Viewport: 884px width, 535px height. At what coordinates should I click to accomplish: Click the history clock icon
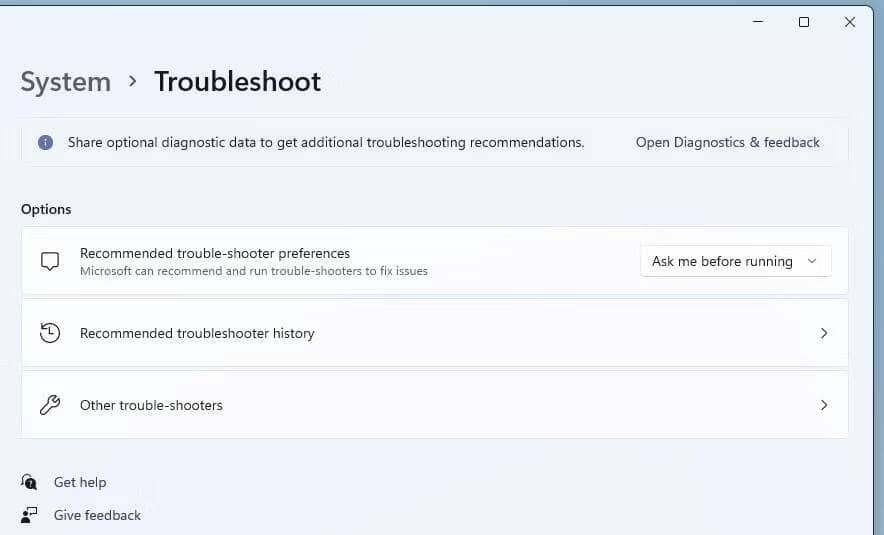click(x=50, y=333)
